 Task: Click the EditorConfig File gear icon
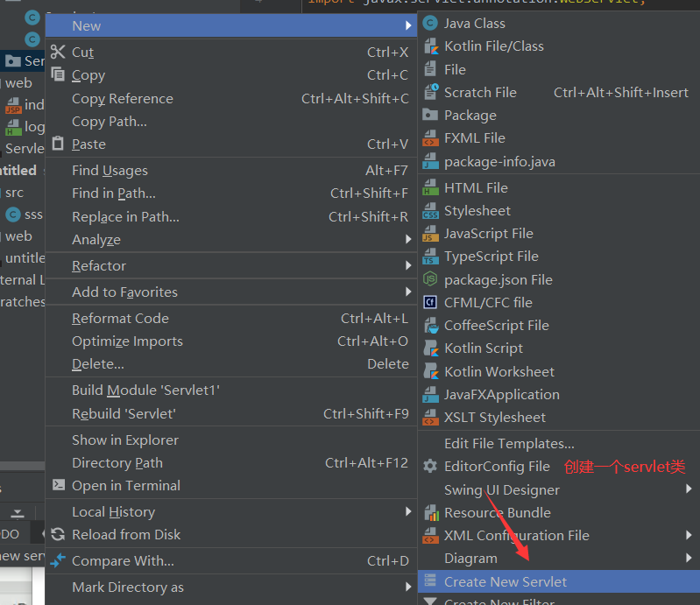(x=430, y=467)
